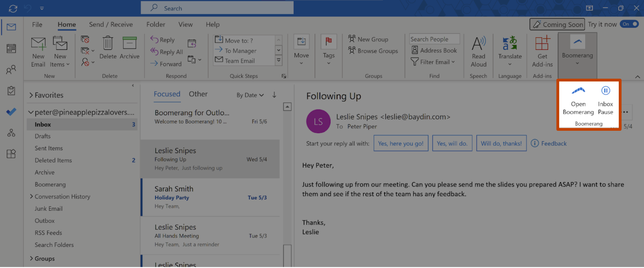Switch to the Send / Receive tab
Image resolution: width=644 pixels, height=268 pixels.
pyautogui.click(x=111, y=25)
